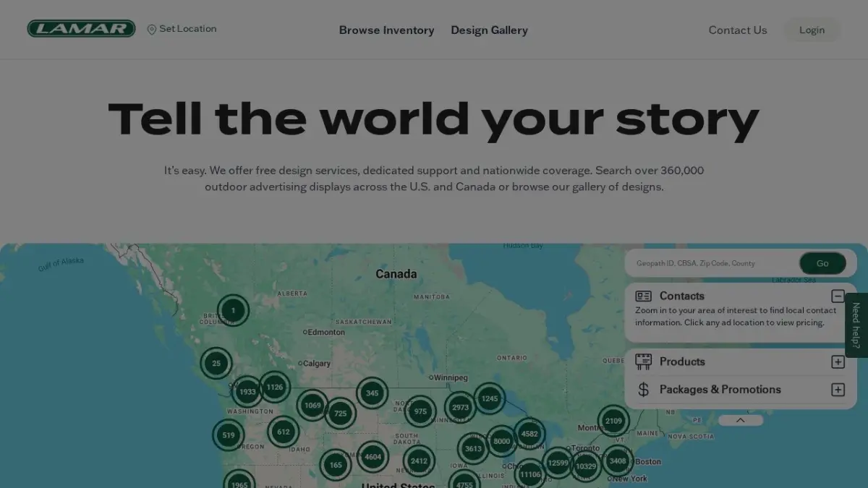868x488 pixels.
Task: Select the 1069 map cluster
Action: (312, 406)
